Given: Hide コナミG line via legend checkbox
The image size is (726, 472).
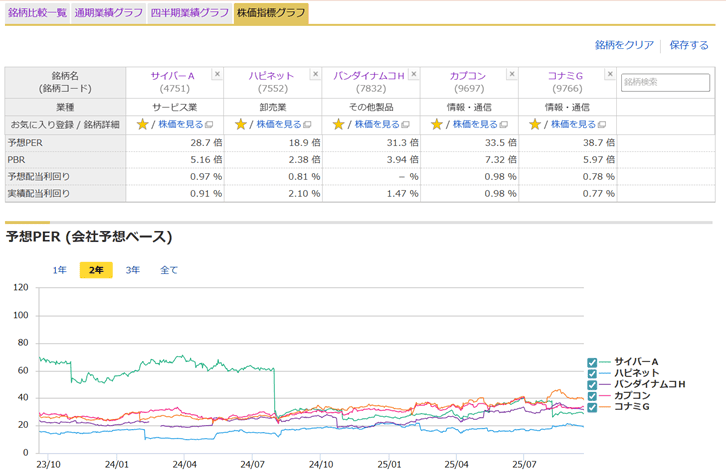Looking at the screenshot, I should coord(593,406).
